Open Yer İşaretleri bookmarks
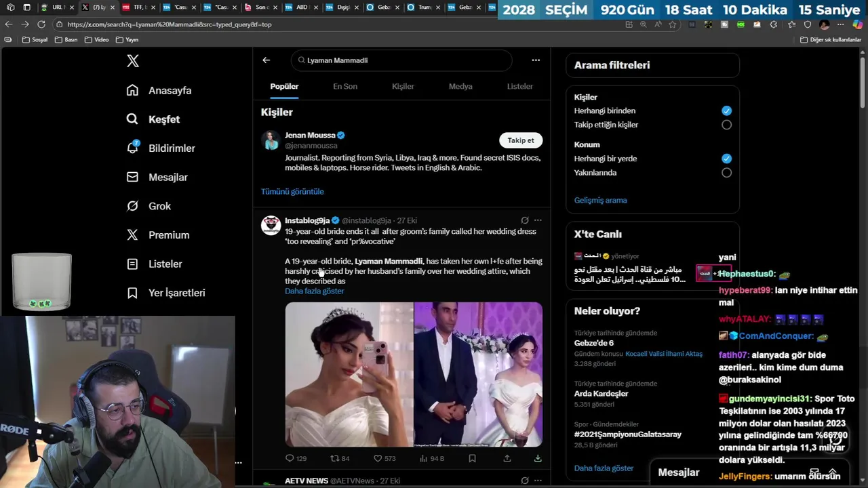The width and height of the screenshot is (868, 488). pyautogui.click(x=166, y=293)
